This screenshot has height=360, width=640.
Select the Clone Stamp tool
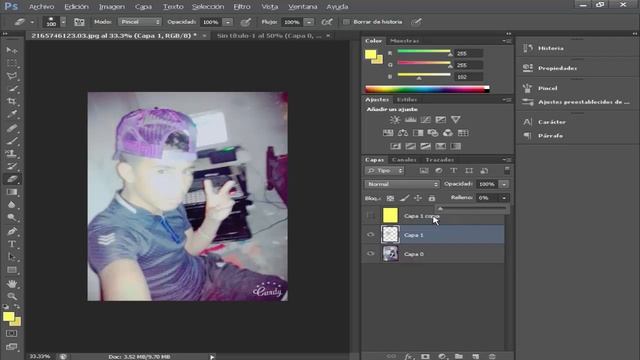click(x=12, y=153)
